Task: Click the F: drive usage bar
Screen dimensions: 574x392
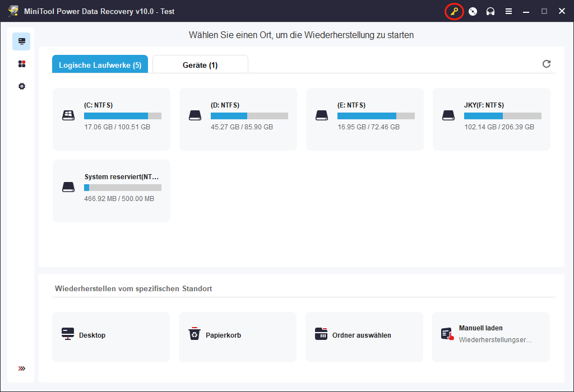Action: pos(503,116)
